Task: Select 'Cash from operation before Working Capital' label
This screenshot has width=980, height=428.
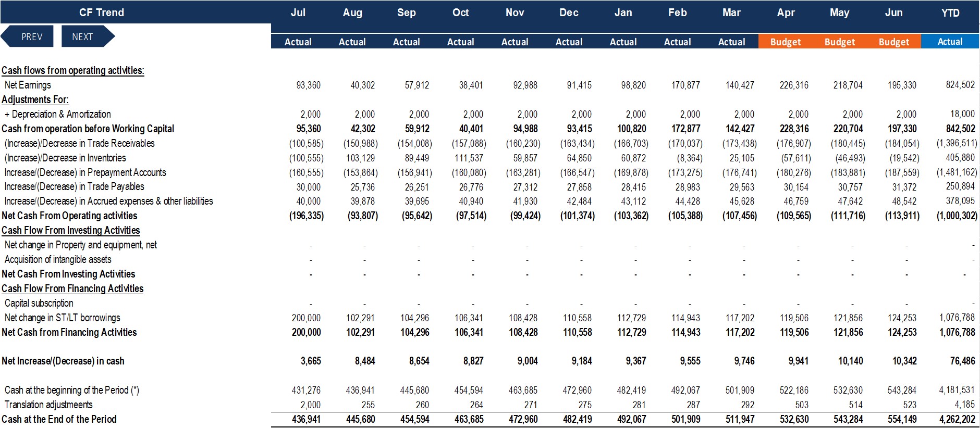Action: coord(88,129)
